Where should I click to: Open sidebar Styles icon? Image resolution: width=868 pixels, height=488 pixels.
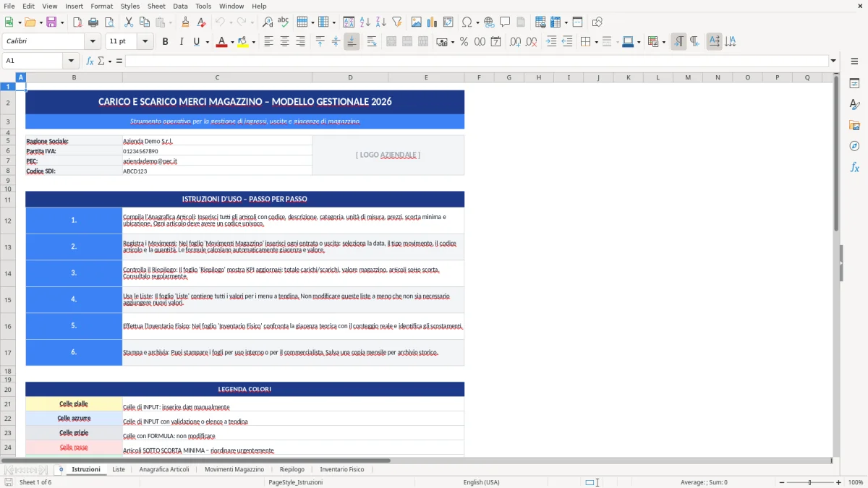coord(854,104)
